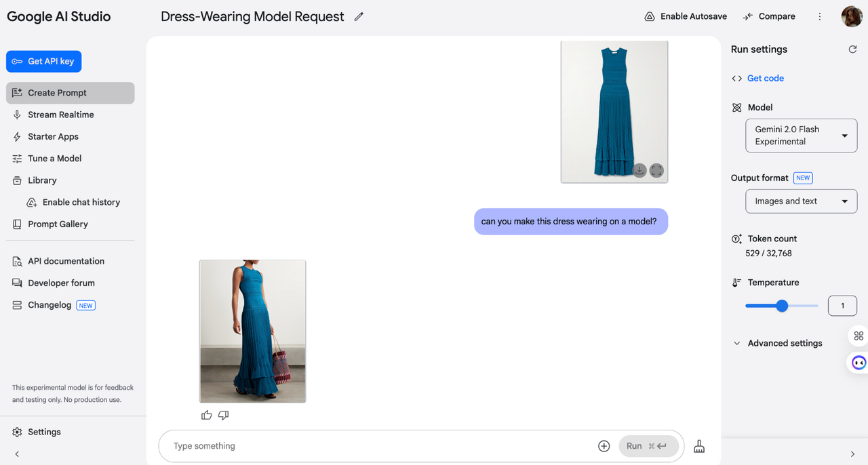The width and height of the screenshot is (868, 465).
Task: Click the Get API key button
Action: (44, 61)
